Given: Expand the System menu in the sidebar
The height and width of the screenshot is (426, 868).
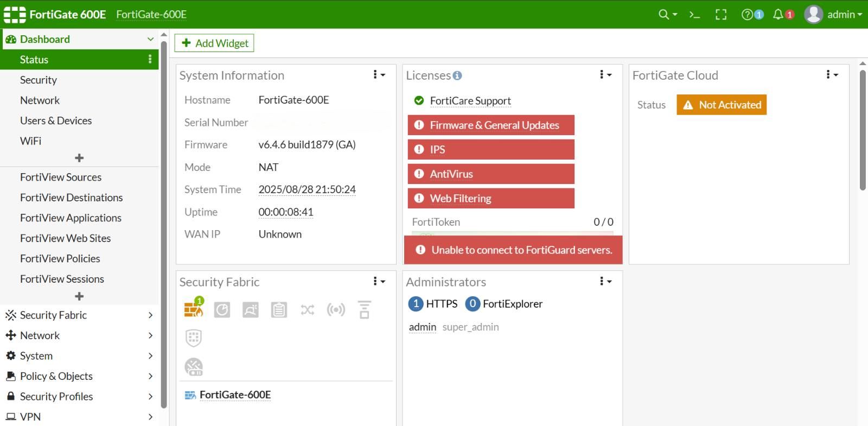Looking at the screenshot, I should 79,356.
